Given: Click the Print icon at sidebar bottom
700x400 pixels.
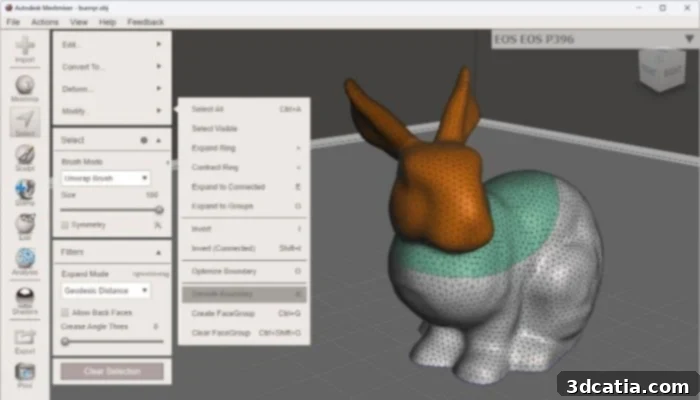Looking at the screenshot, I should coord(25,375).
